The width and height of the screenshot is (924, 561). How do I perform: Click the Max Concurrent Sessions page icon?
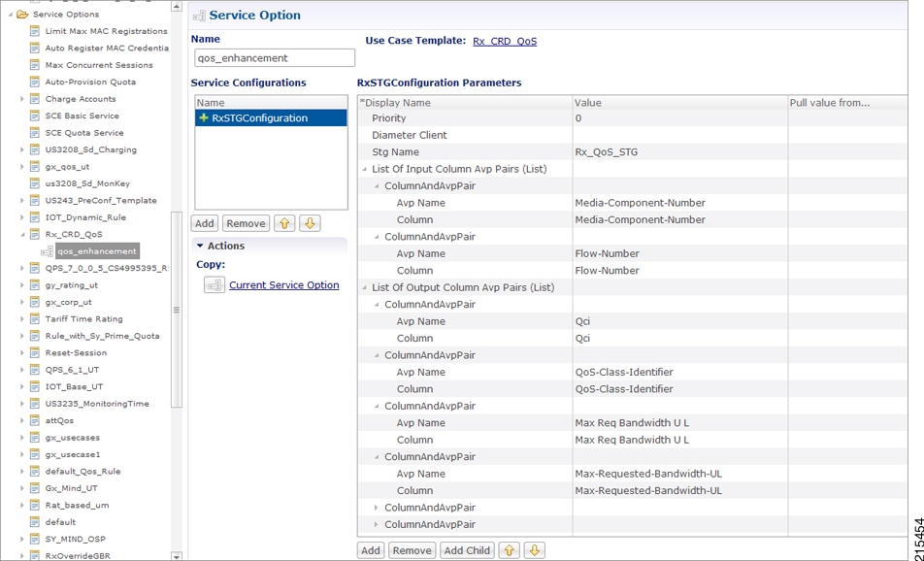tap(35, 65)
